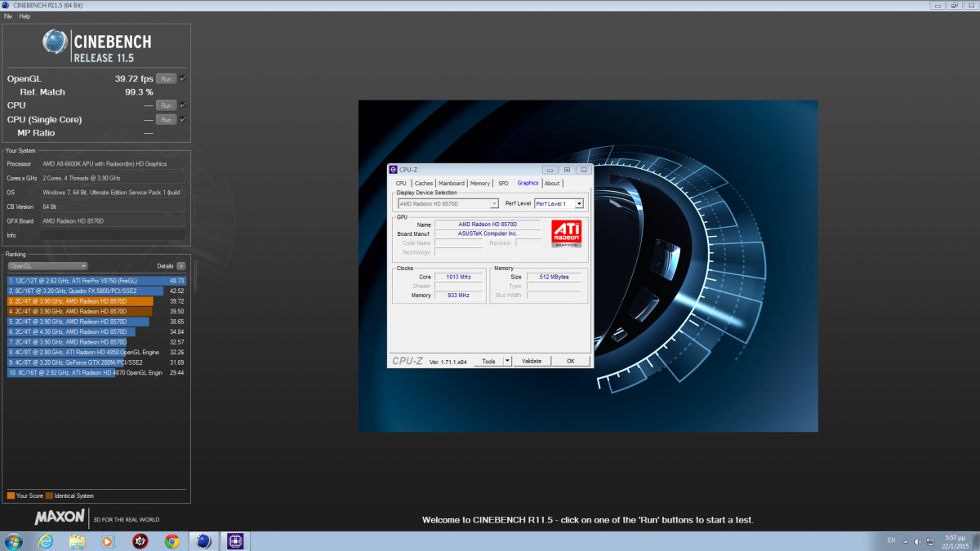Click the Cinebench sphere logo

pyautogui.click(x=56, y=43)
